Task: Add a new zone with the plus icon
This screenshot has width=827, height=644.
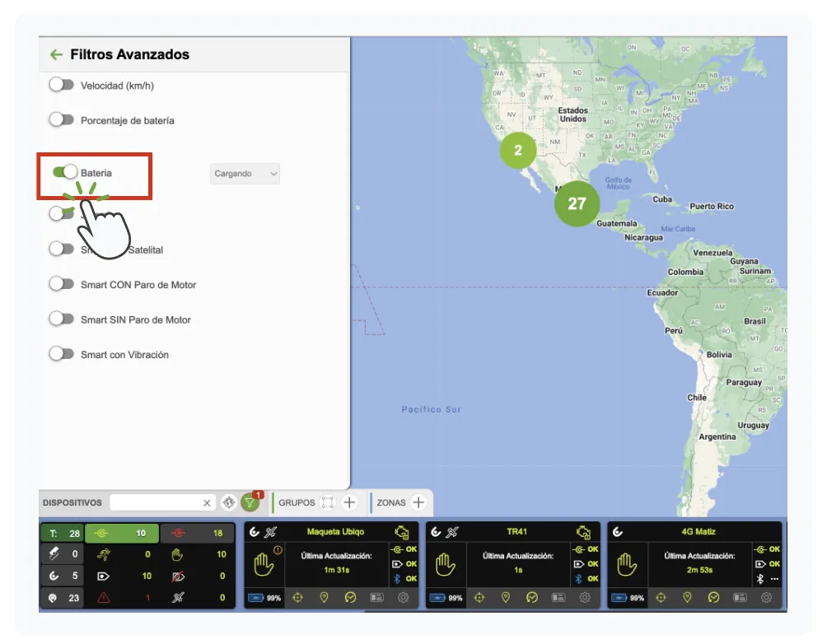Action: [x=418, y=502]
